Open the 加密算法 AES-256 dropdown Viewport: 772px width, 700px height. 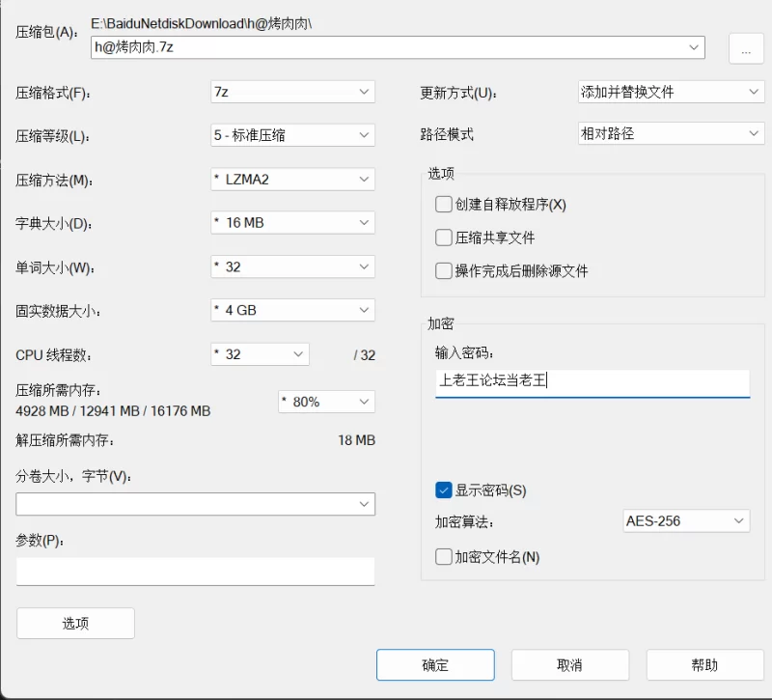pos(686,520)
